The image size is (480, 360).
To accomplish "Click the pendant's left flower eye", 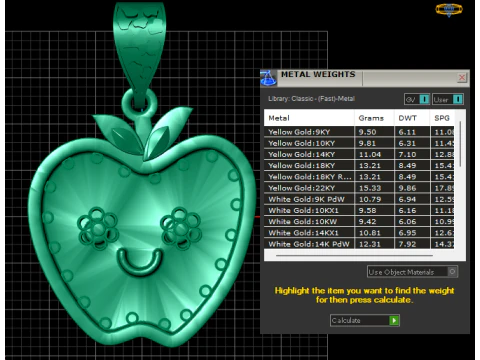I will pos(98,228).
